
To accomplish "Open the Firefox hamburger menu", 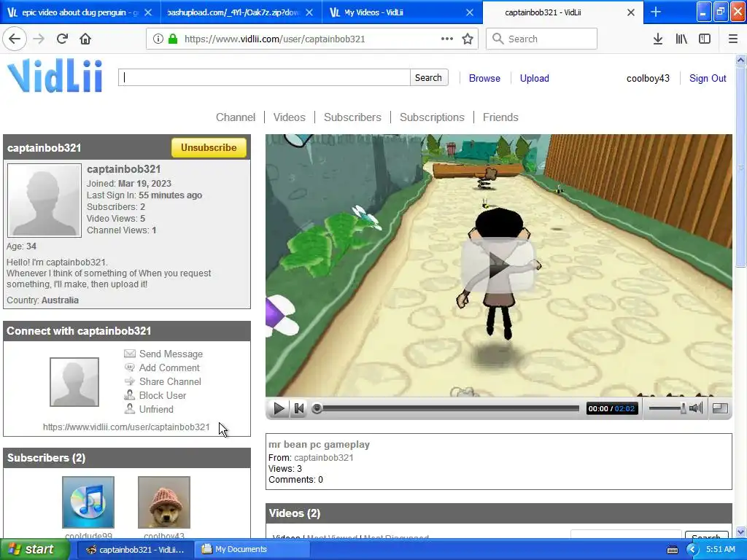I will pos(733,39).
